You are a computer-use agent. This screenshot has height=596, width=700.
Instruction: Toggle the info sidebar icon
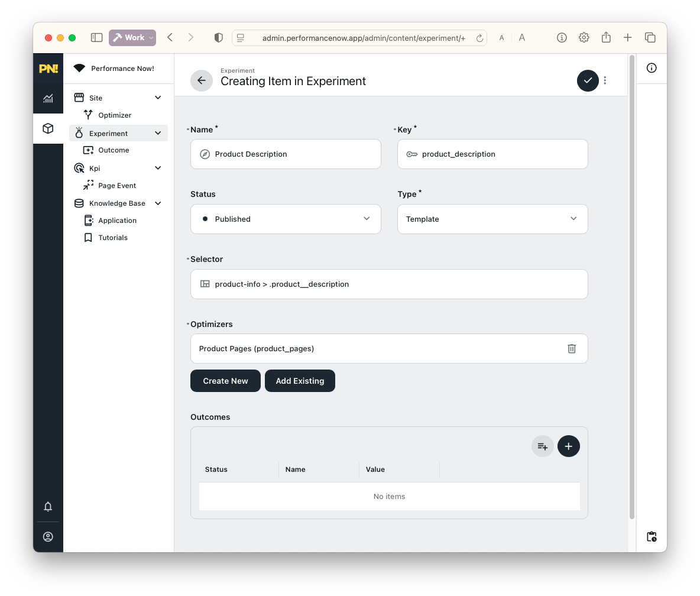(x=652, y=68)
